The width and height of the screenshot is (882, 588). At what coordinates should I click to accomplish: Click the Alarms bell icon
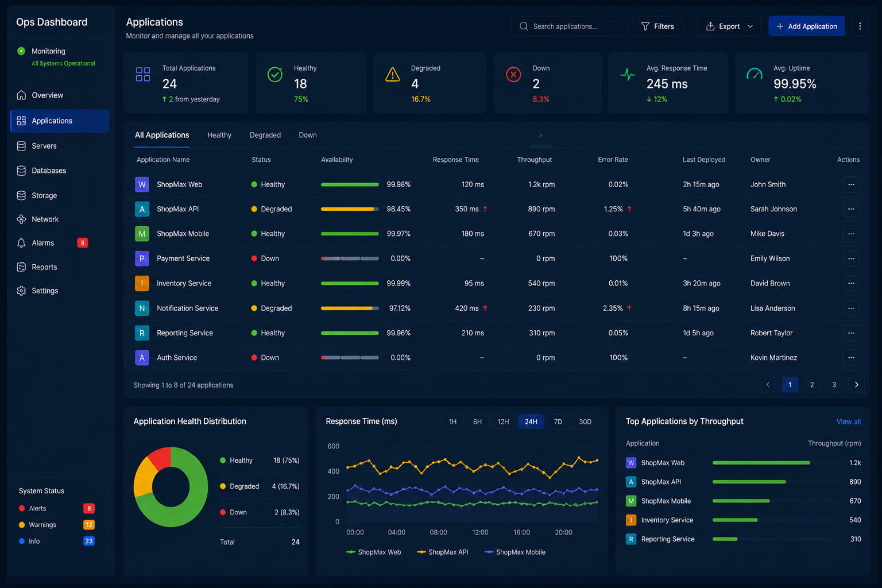click(21, 243)
